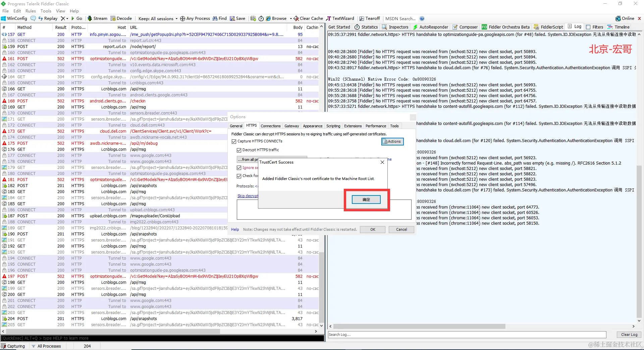This screenshot has height=350, width=644.
Task: Toggle the Filters tab checkbox
Action: pyautogui.click(x=588, y=27)
